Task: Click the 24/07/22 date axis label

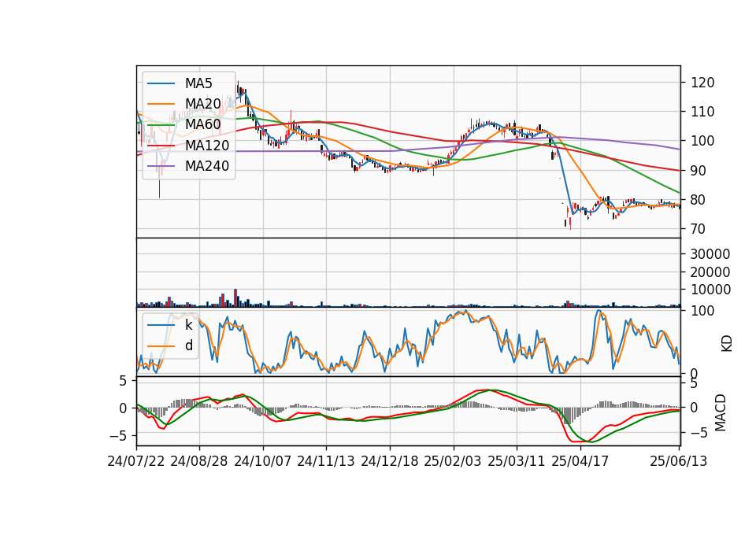Action: tap(136, 461)
